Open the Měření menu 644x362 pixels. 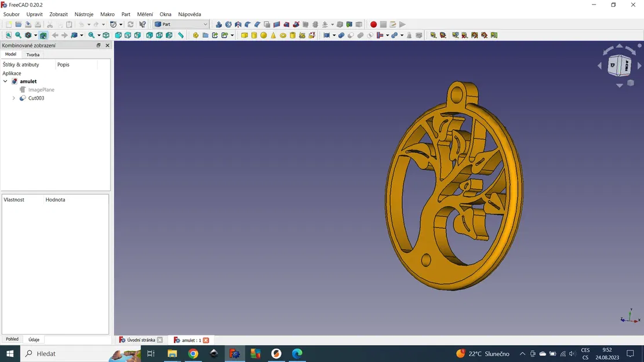tap(145, 14)
